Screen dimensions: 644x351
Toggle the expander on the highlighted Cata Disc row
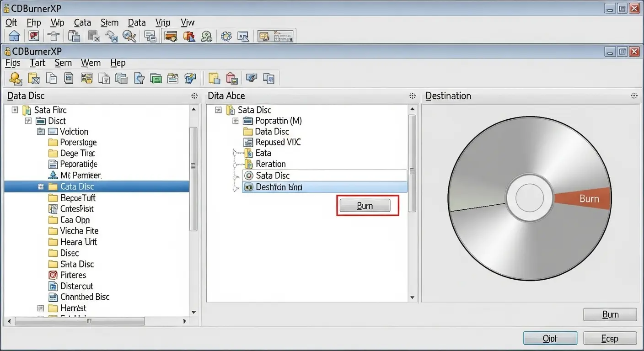point(40,186)
